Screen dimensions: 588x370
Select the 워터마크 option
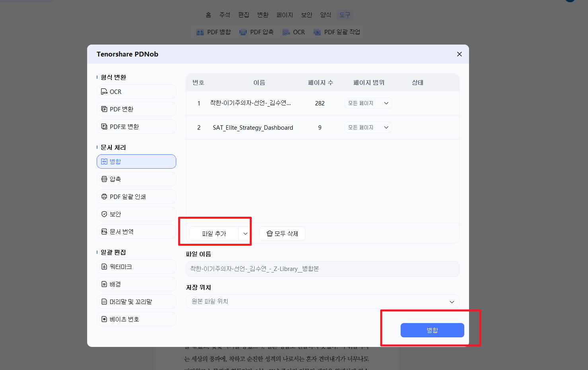point(136,267)
